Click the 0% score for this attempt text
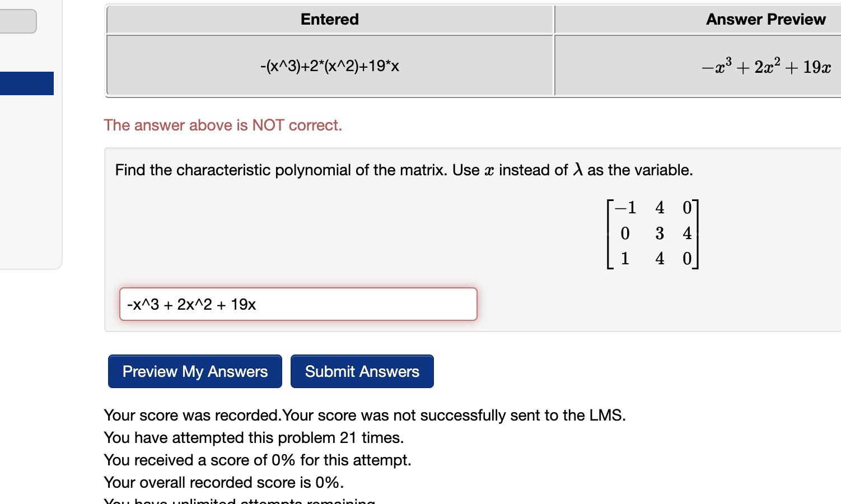This screenshot has width=841, height=504. pos(257,460)
